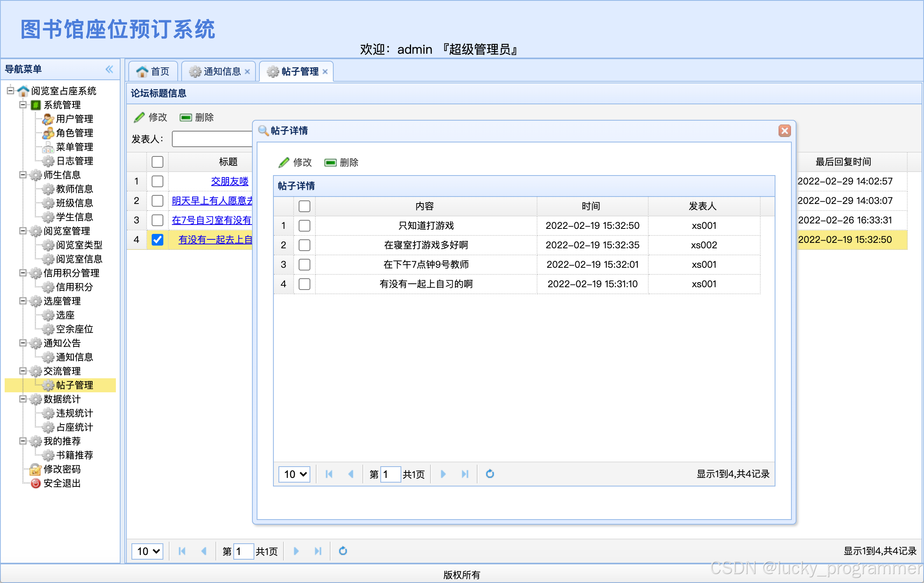
Task: Collapse the 交流管理 tree node
Action: click(x=23, y=371)
